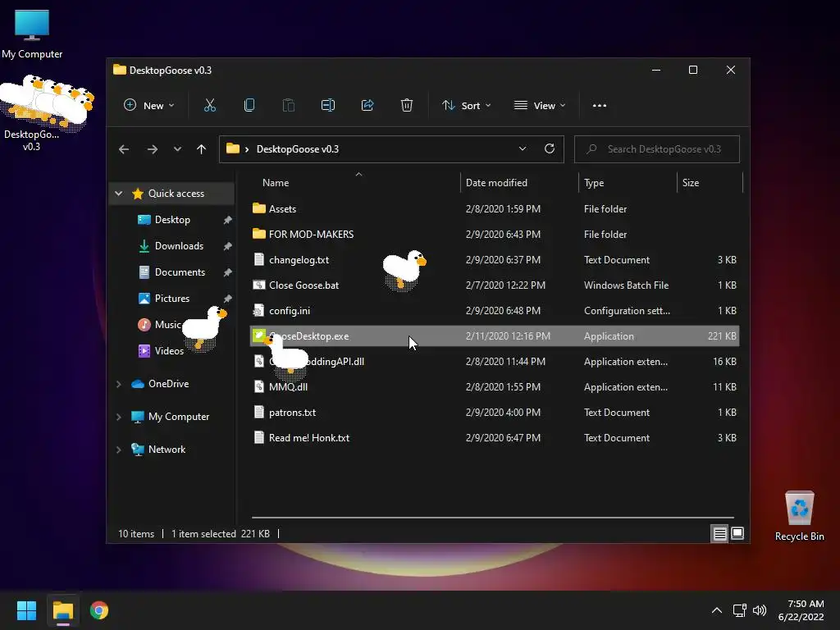This screenshot has width=840, height=630.
Task: Switch to large icons view layout icon
Action: click(737, 533)
